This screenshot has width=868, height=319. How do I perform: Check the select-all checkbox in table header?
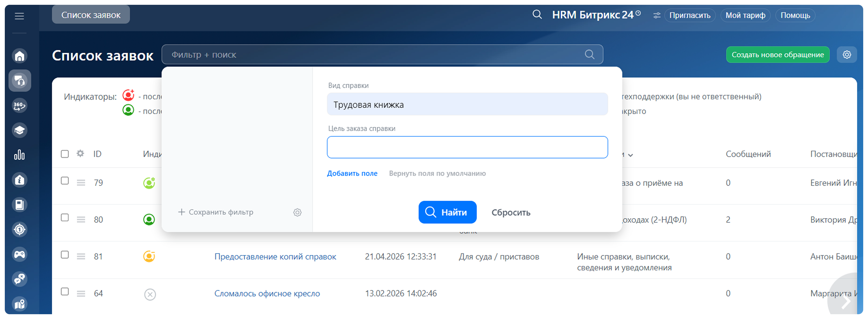coord(65,154)
